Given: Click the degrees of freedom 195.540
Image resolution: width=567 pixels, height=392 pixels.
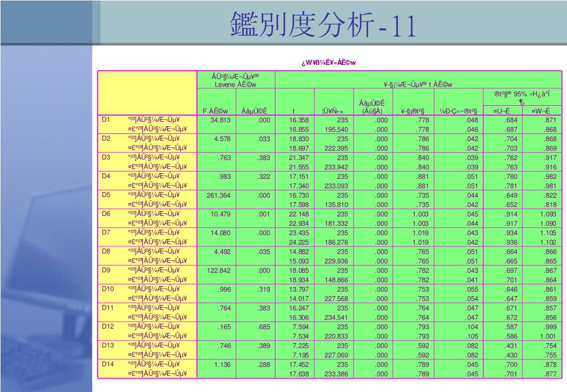Looking at the screenshot, I should click(x=336, y=130).
